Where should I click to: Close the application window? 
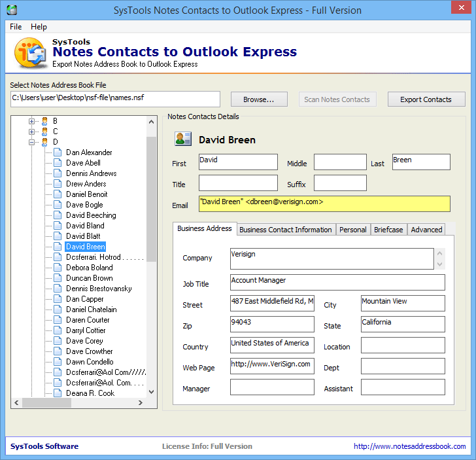coord(461,7)
